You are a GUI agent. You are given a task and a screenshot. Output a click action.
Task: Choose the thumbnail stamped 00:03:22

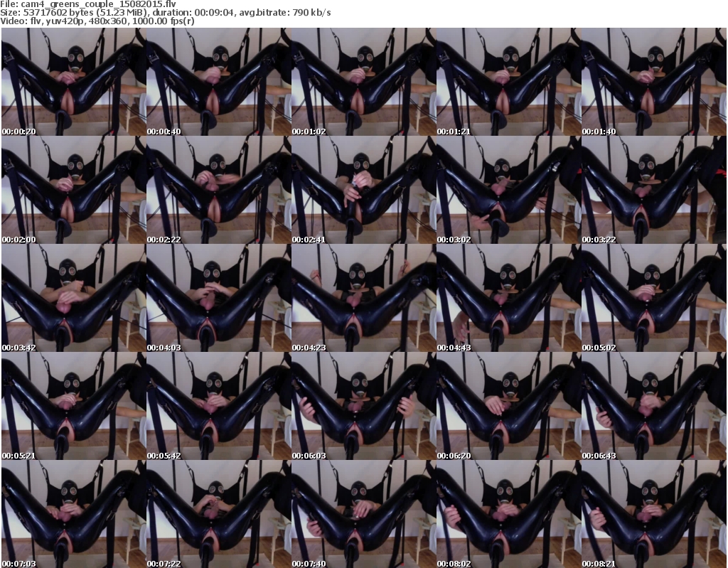coord(654,190)
